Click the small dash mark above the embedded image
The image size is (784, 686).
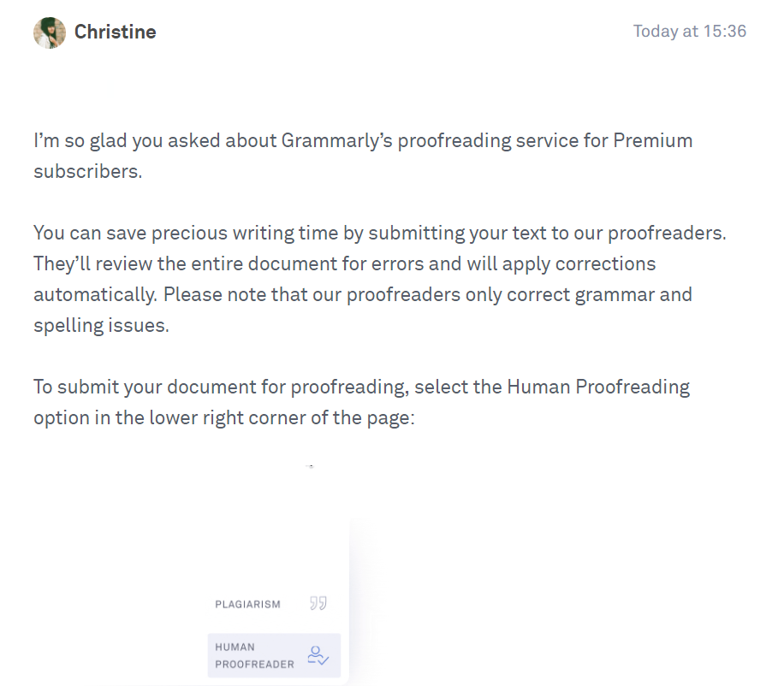310,466
